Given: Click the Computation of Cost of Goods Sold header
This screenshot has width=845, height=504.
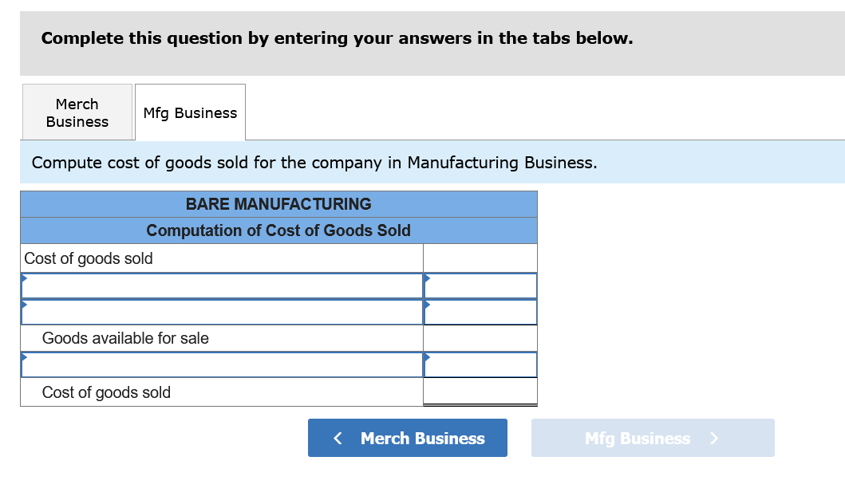Looking at the screenshot, I should [278, 230].
